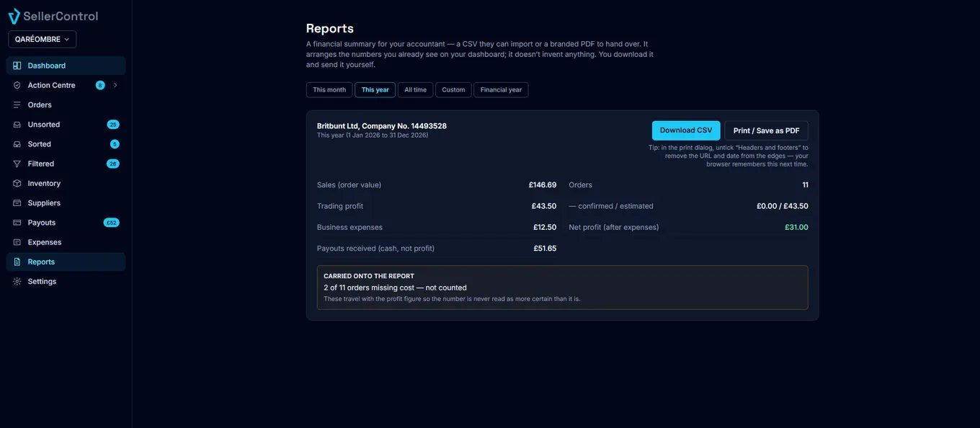Click the Filtered funnel icon

coord(17,164)
